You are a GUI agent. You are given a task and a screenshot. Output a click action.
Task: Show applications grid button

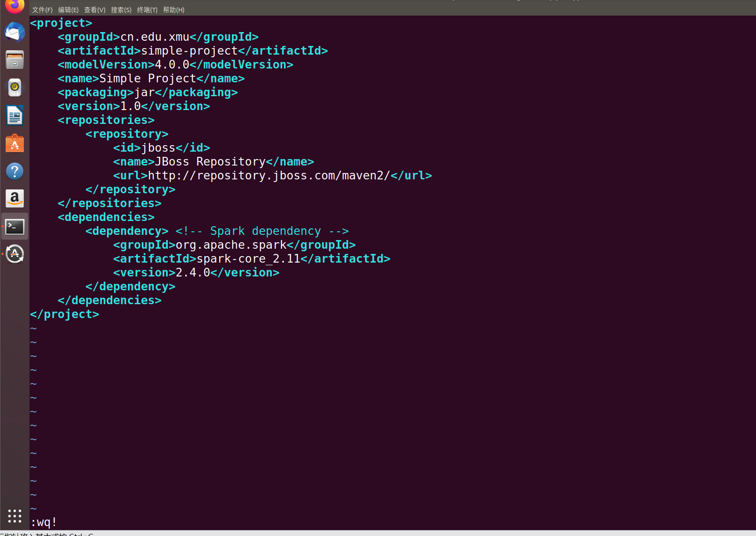(15, 516)
